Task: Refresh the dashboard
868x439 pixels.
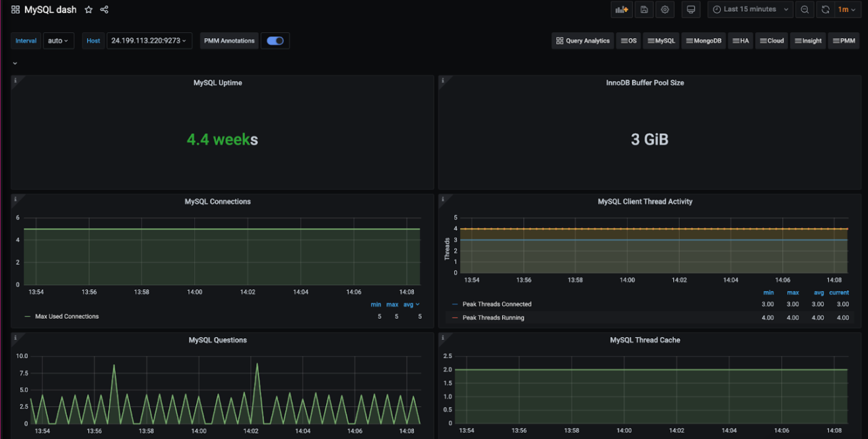Action: (826, 10)
